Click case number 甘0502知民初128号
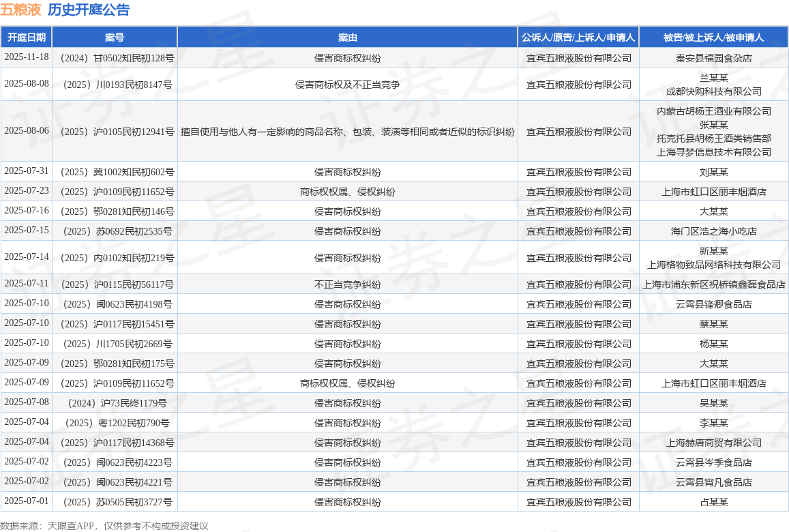The image size is (789, 532). pyautogui.click(x=117, y=58)
